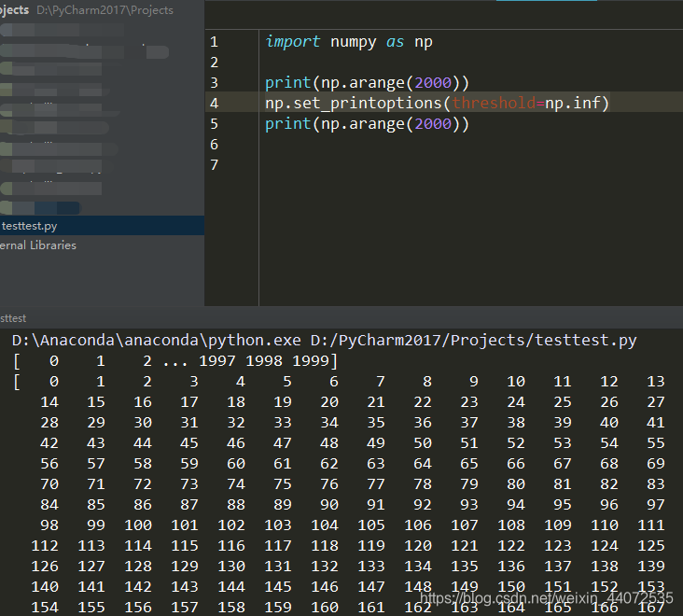This screenshot has width=683, height=616.
Task: Click 'np.inf' on line 4
Action: [x=572, y=104]
